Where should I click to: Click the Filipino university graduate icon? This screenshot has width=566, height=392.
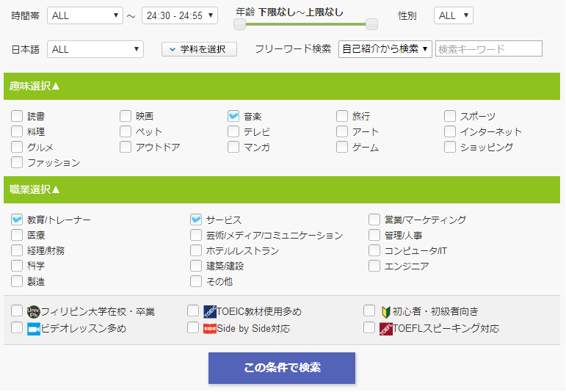point(33,311)
